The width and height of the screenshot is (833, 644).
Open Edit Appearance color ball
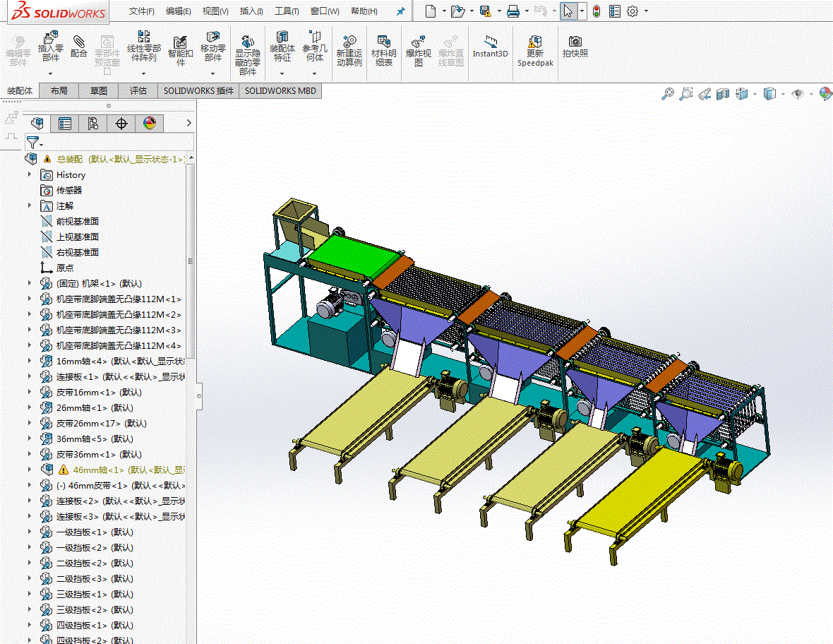(825, 94)
